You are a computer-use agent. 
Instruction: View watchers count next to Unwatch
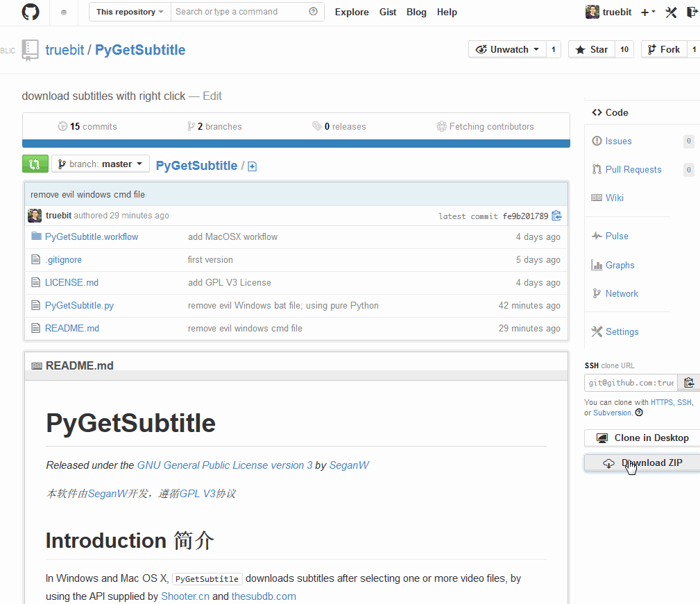pyautogui.click(x=554, y=49)
